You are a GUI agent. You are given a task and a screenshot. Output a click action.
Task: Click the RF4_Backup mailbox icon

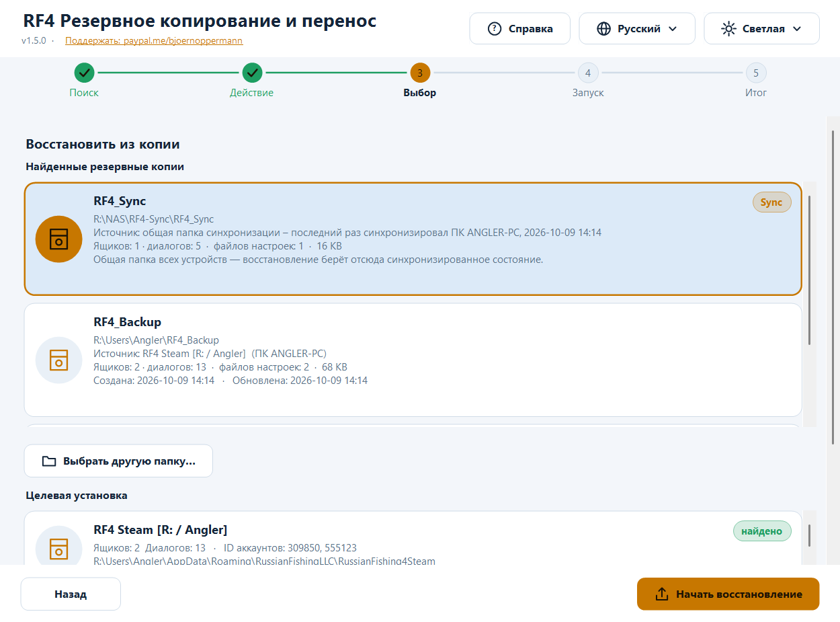[59, 360]
